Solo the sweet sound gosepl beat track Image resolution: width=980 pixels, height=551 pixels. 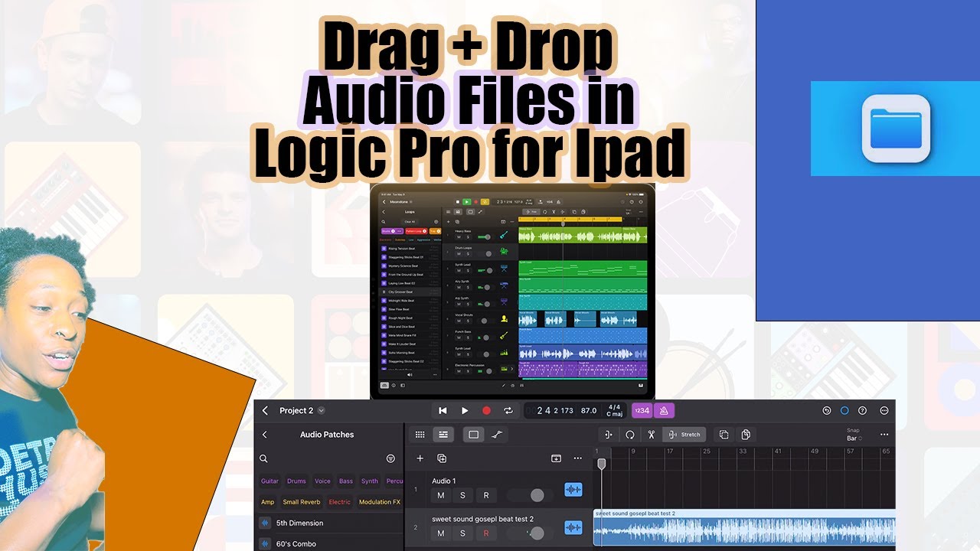tap(463, 533)
